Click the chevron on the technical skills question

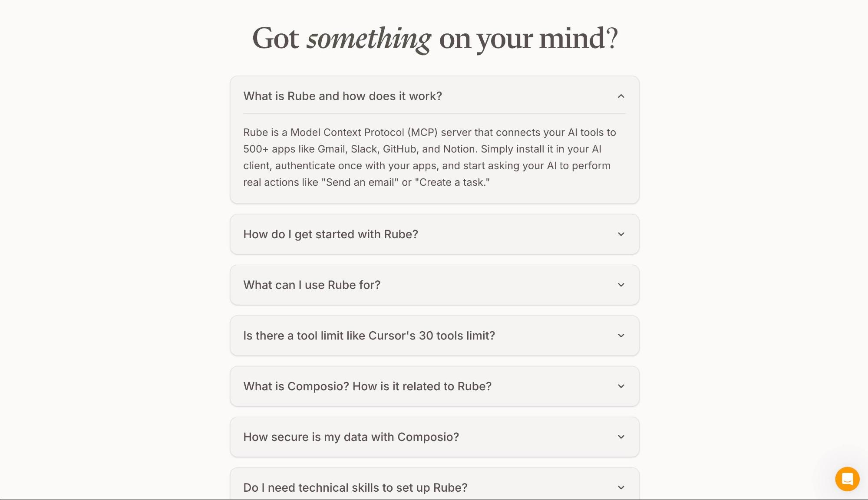621,487
